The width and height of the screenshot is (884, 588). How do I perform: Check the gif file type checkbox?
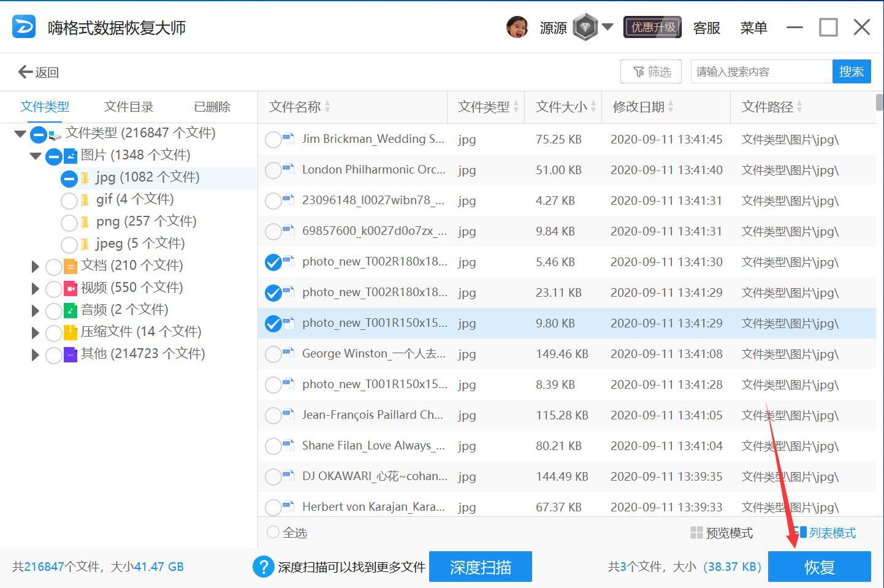(x=69, y=200)
